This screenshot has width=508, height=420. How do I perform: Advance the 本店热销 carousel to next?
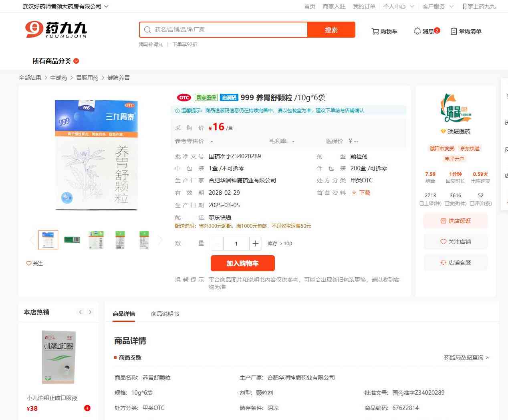(90, 312)
